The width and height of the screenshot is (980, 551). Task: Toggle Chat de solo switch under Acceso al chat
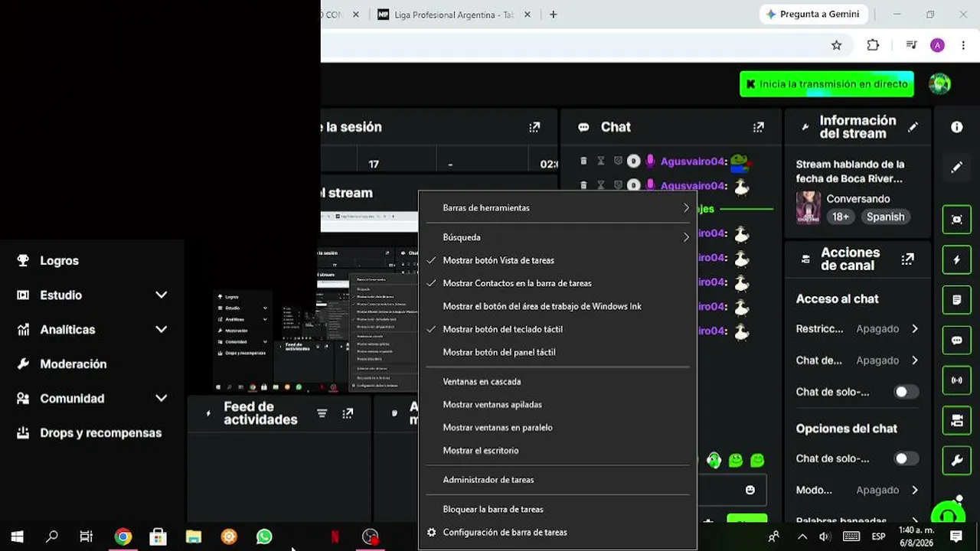pos(906,392)
